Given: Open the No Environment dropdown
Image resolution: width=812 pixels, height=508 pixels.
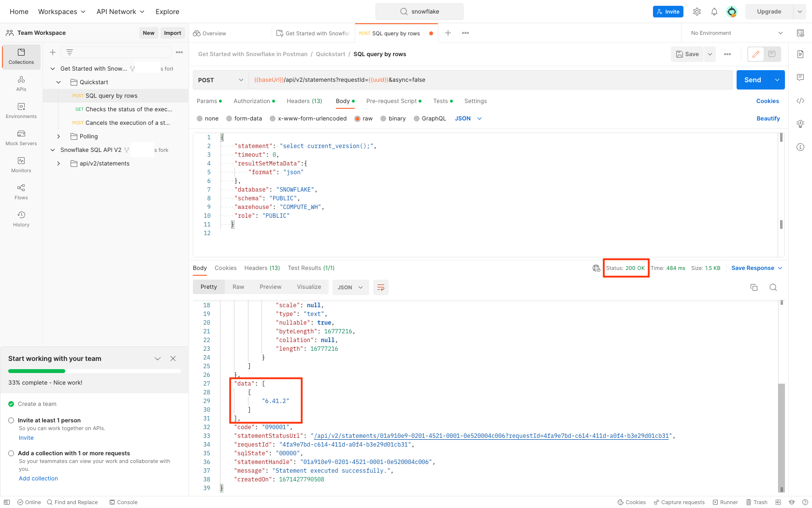Looking at the screenshot, I should (x=736, y=33).
